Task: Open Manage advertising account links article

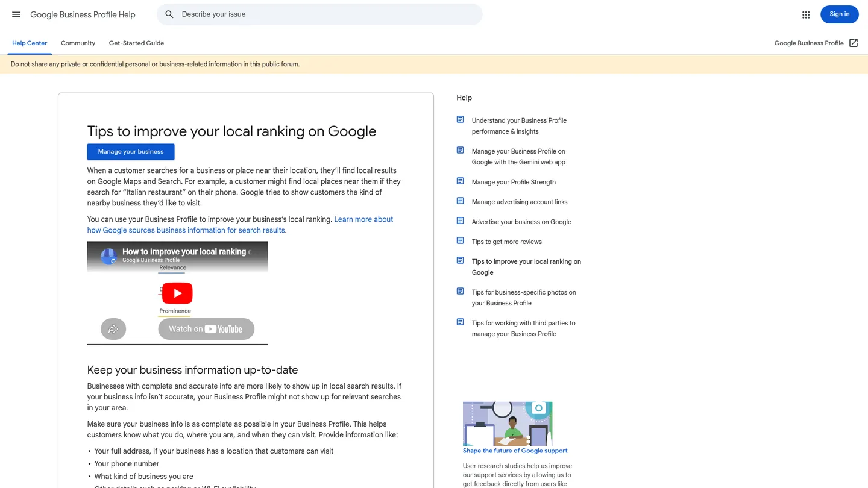Action: click(x=520, y=202)
